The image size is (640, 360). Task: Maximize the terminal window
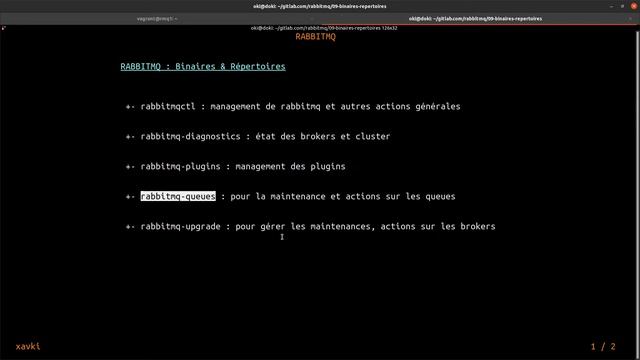(x=622, y=6)
